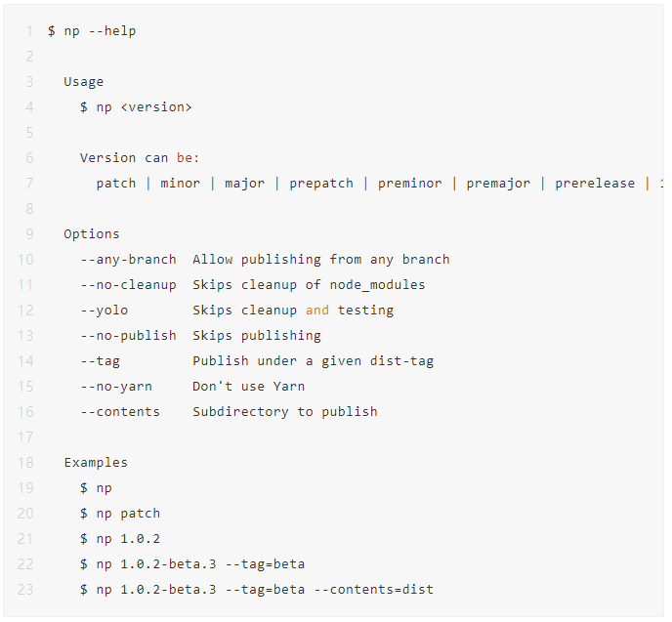Select the 'Usage' heading text
The image size is (672, 622).
click(x=84, y=82)
